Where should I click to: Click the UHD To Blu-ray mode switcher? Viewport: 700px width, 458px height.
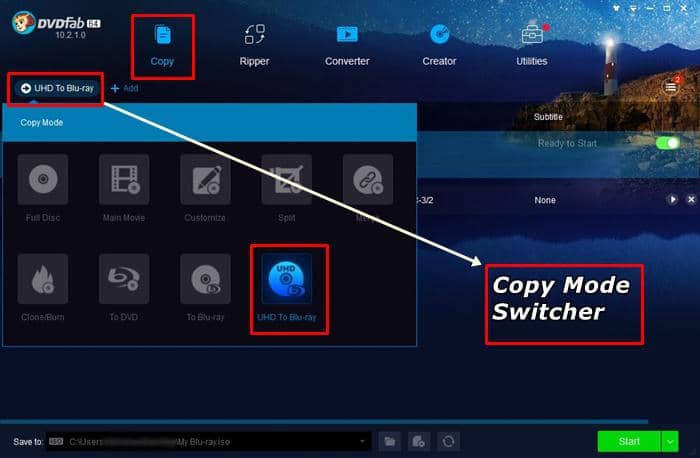click(x=58, y=88)
